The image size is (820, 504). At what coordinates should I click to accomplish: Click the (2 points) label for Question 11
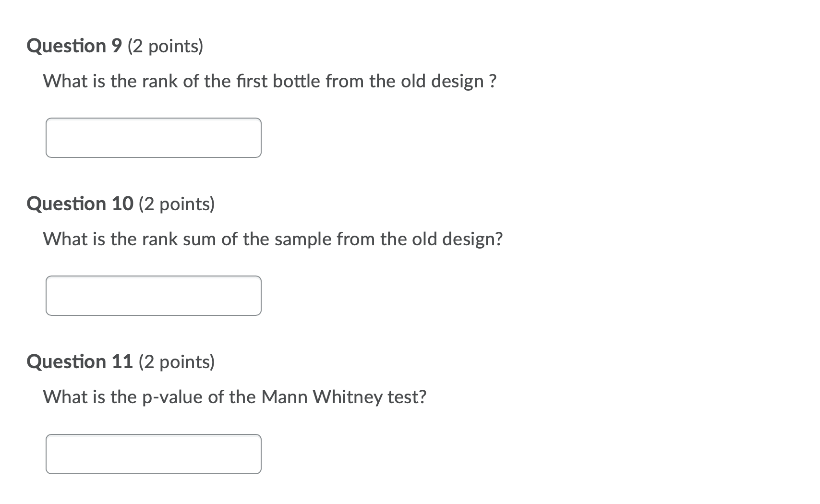pyautogui.click(x=176, y=362)
